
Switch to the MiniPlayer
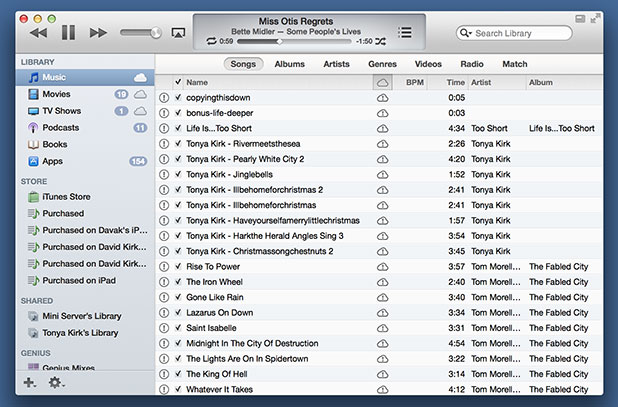[x=580, y=19]
